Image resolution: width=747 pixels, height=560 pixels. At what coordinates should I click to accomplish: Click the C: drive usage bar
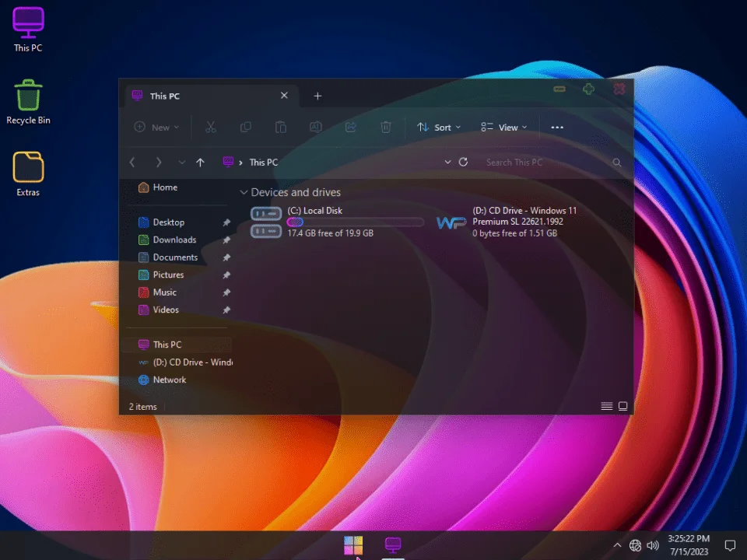356,222
